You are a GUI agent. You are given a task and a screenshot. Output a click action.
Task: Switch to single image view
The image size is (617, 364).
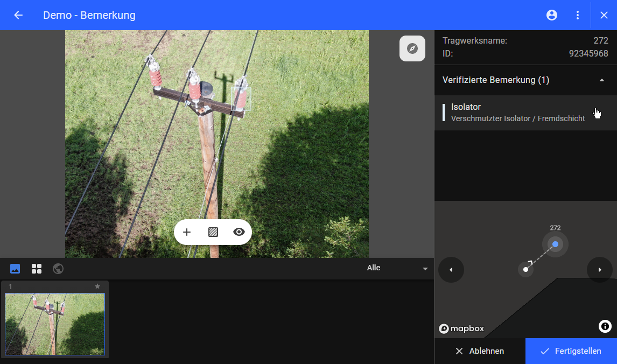(x=15, y=268)
